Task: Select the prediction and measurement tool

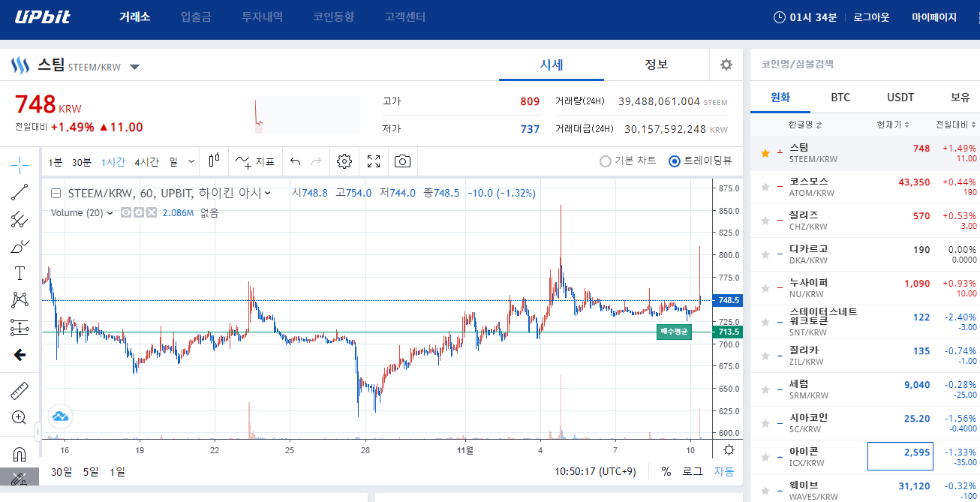Action: point(20,327)
